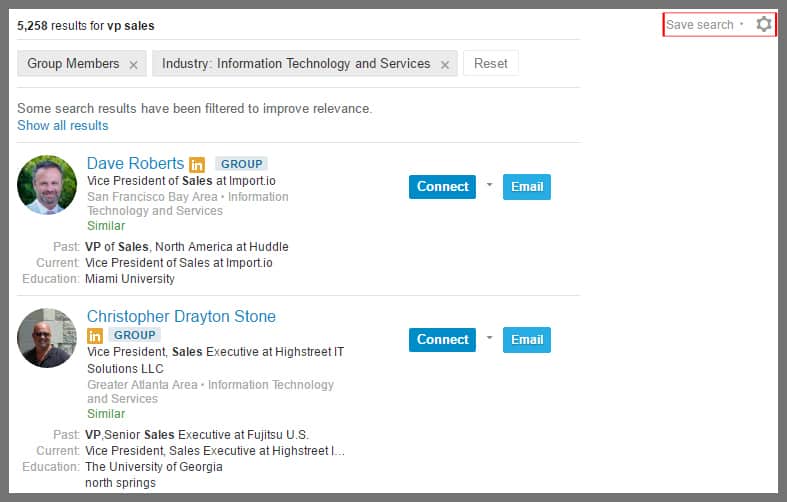The width and height of the screenshot is (787, 502).
Task: Open the Save search dropdown
Action: pos(704,24)
